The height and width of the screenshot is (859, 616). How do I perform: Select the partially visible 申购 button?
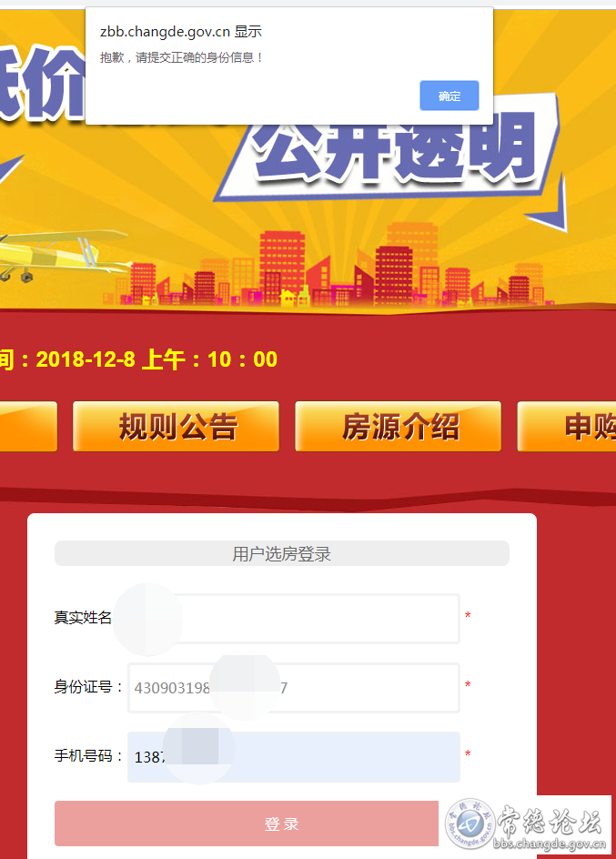tap(567, 426)
